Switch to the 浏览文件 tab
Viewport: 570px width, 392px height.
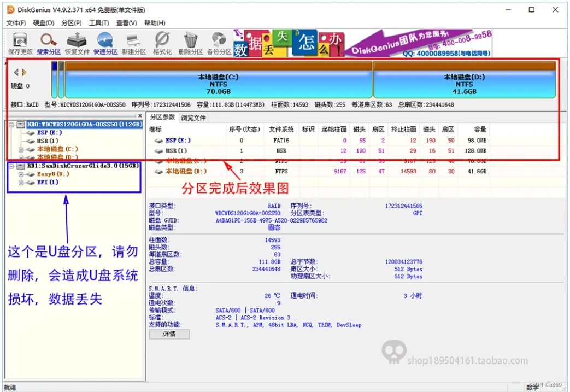193,118
